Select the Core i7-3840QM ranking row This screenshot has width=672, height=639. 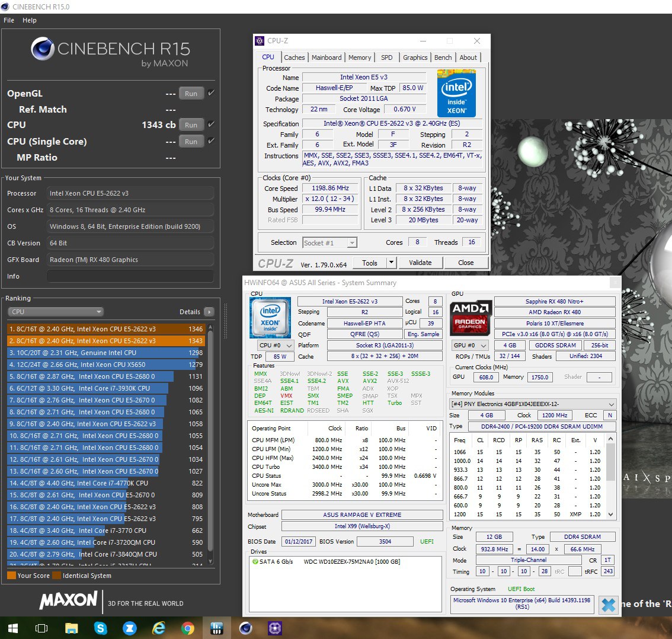point(106,554)
